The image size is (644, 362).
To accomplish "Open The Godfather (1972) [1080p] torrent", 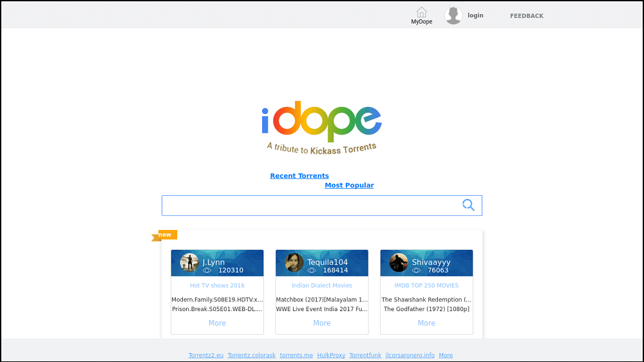I will point(426,309).
